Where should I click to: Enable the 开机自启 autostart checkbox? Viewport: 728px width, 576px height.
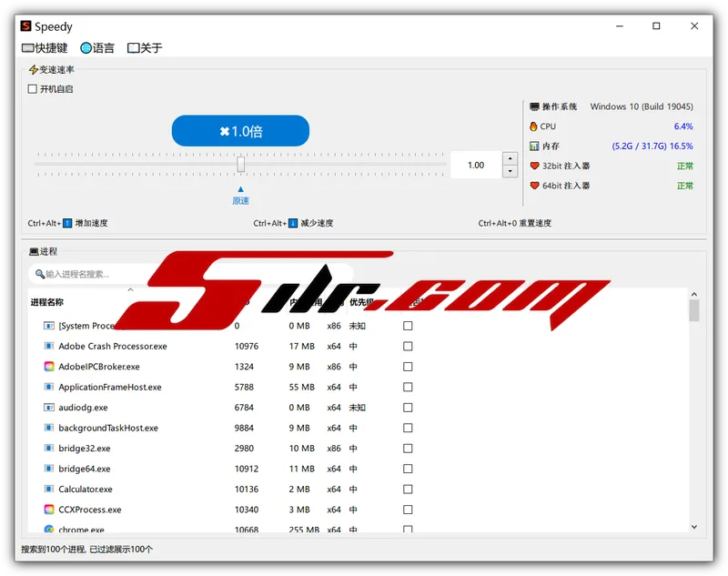pos(33,89)
